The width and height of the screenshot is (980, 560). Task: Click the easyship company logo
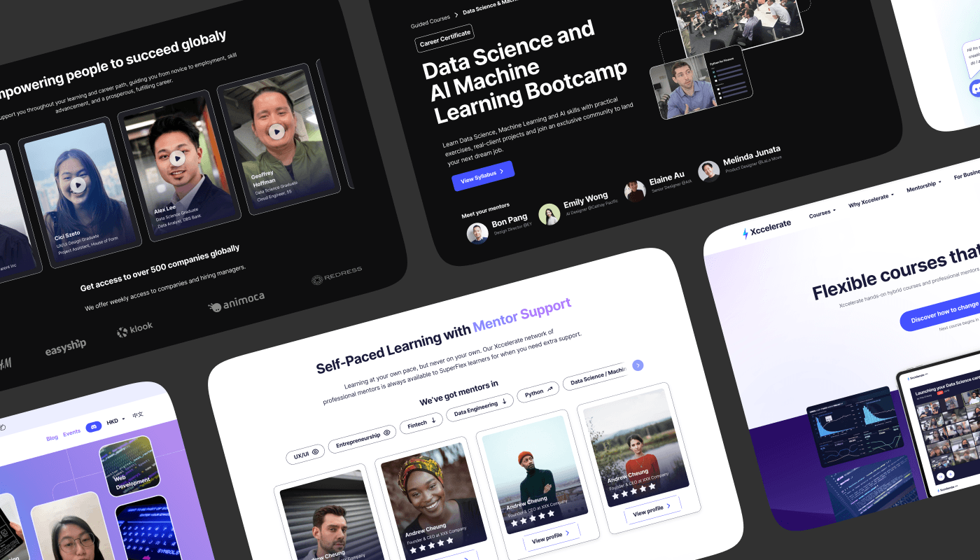click(x=66, y=346)
